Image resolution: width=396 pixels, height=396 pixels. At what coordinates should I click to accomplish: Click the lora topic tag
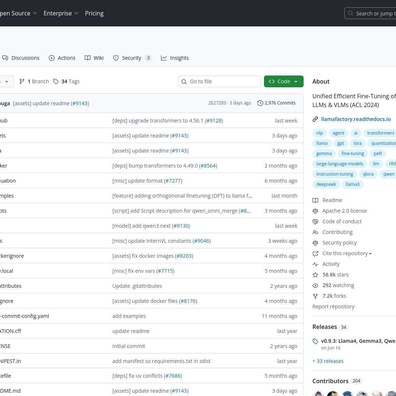coord(358,143)
